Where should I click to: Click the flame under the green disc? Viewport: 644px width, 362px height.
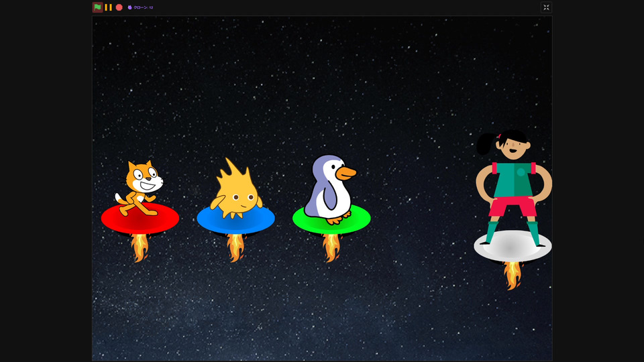[331, 248]
